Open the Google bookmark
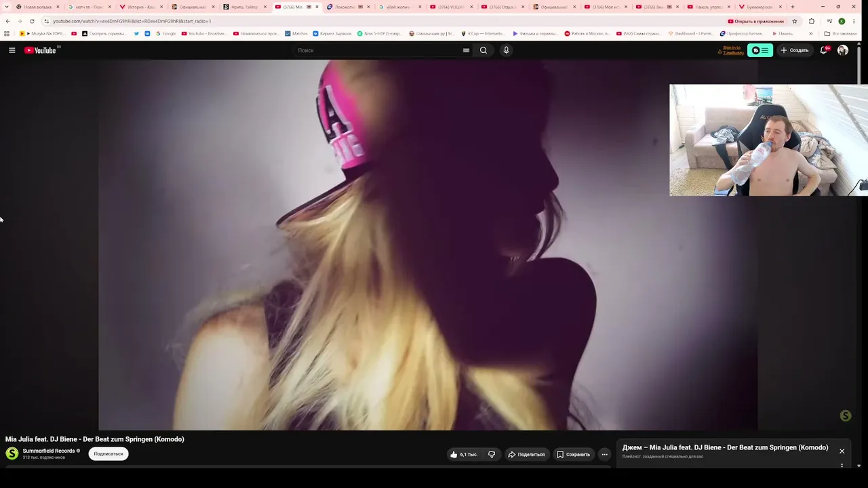 coord(165,33)
